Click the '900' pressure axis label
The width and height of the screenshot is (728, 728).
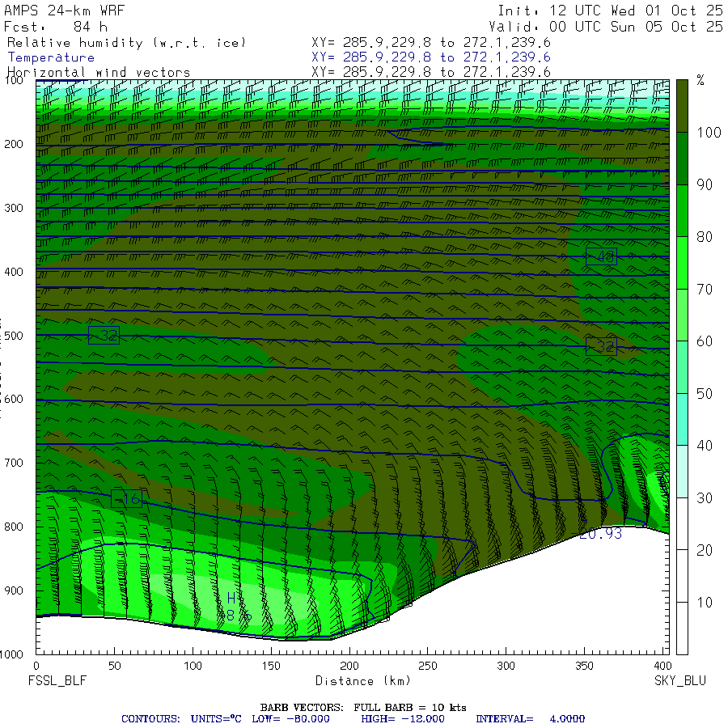14,590
